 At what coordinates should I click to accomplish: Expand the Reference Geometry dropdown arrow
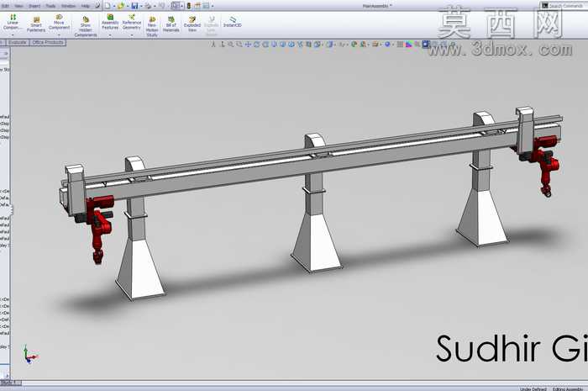132,35
